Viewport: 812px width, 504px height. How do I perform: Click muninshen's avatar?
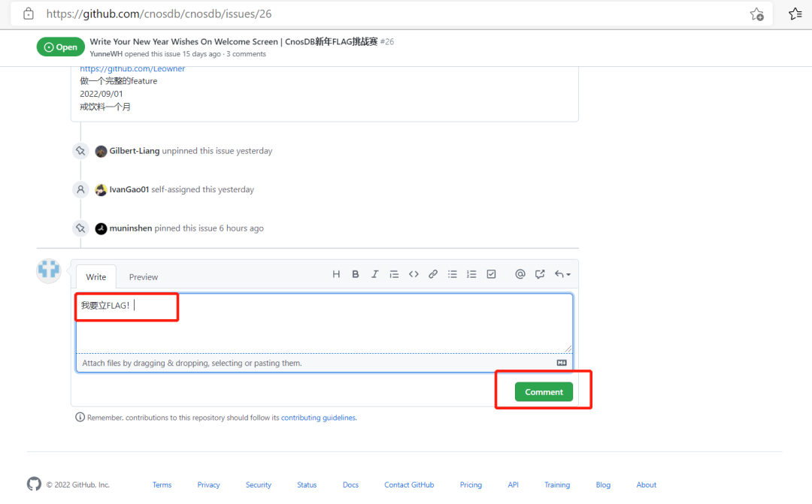[x=101, y=228]
